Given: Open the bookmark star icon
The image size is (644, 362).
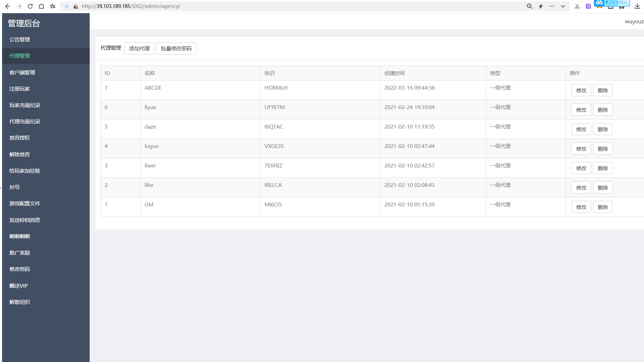Looking at the screenshot, I should click(52, 6).
